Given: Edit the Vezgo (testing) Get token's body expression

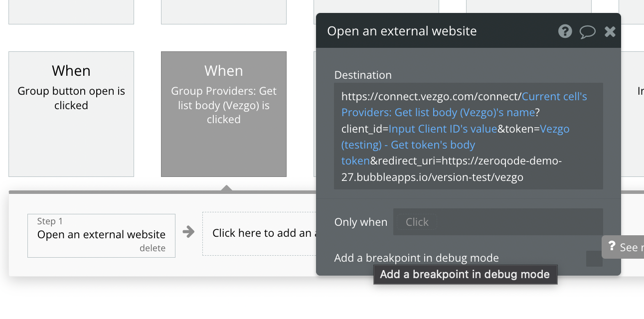Looking at the screenshot, I should 408,145.
